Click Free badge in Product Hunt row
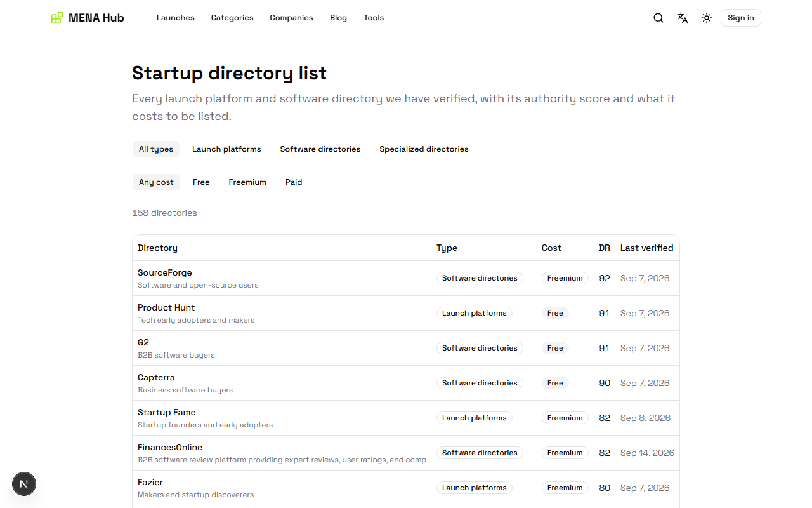This screenshot has width=812, height=508. tap(555, 313)
